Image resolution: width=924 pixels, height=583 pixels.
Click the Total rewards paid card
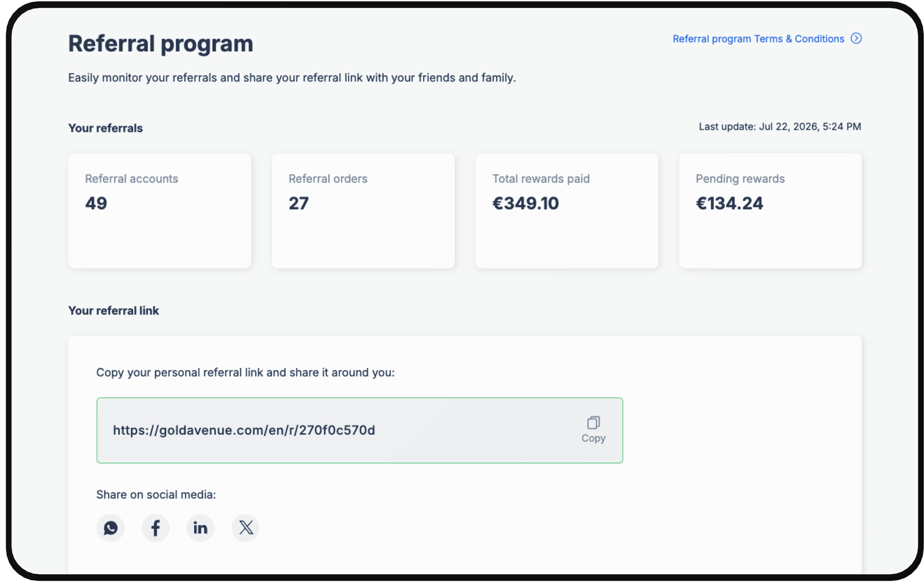[567, 211]
